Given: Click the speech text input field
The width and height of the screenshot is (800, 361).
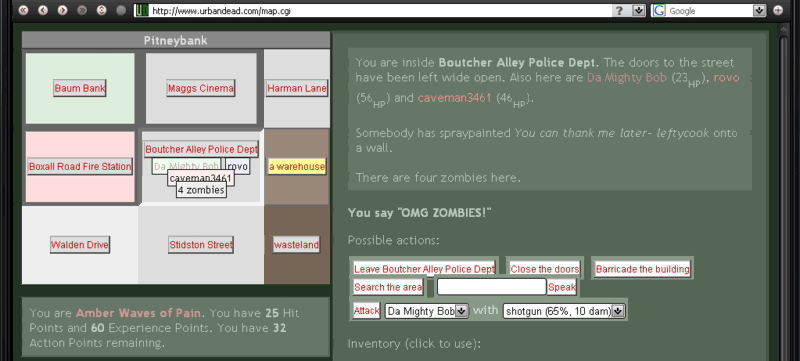Looking at the screenshot, I should point(492,287).
